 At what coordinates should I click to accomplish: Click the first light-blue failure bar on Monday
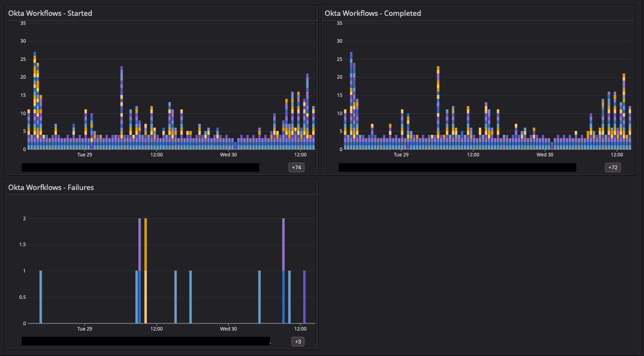coord(41,297)
